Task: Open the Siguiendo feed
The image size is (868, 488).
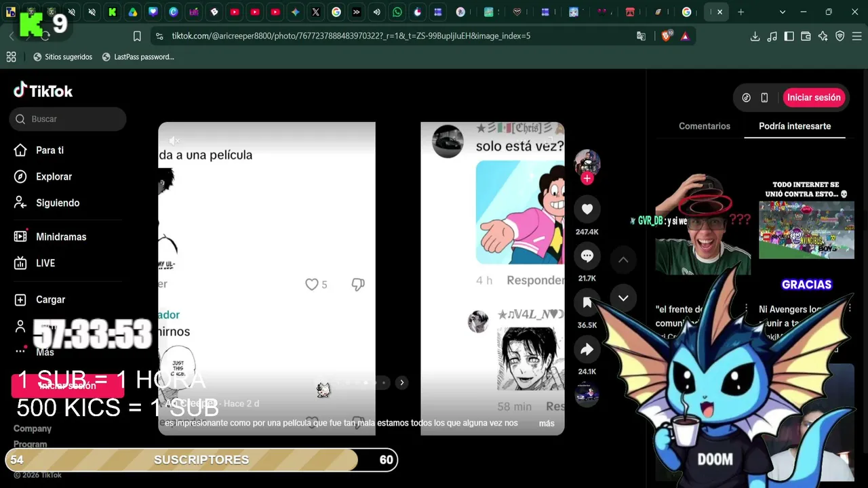Action: [x=58, y=203]
